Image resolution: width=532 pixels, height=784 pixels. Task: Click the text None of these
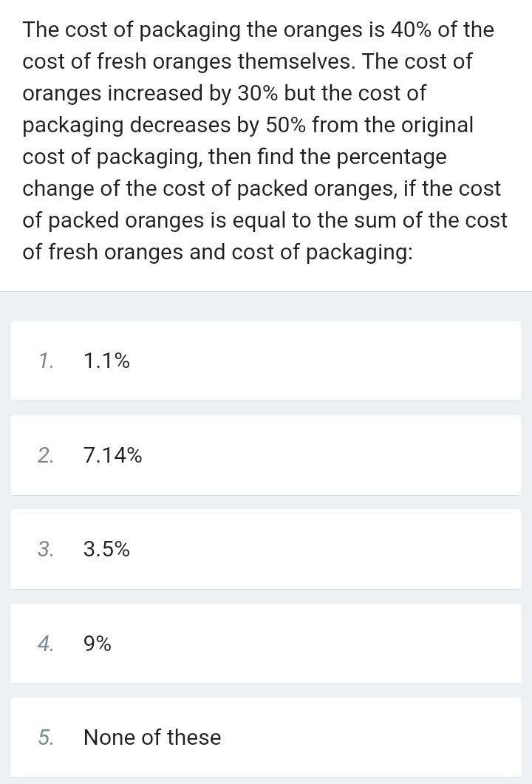[x=153, y=737]
